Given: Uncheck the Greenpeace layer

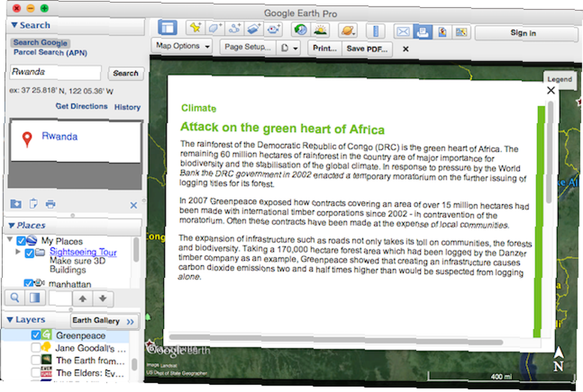Looking at the screenshot, I should coord(36,335).
